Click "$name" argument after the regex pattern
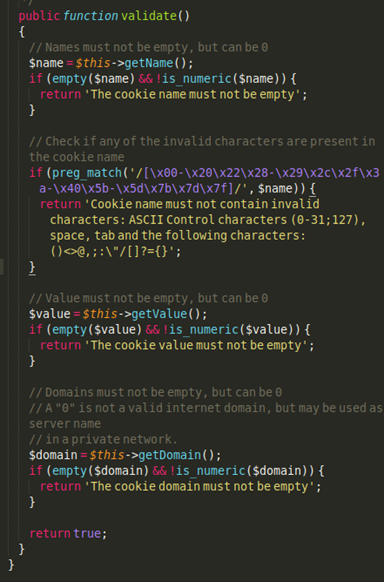Image resolution: width=384 pixels, height=582 pixels. coord(275,189)
